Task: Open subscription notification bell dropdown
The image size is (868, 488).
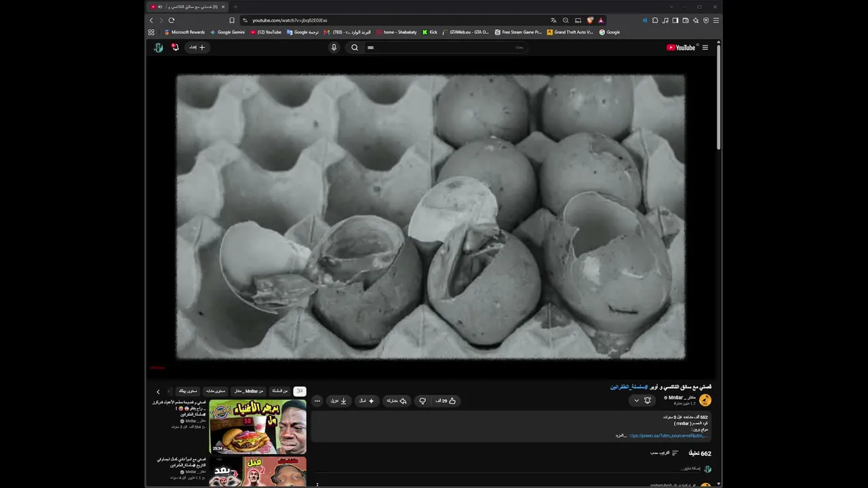Action: point(643,401)
